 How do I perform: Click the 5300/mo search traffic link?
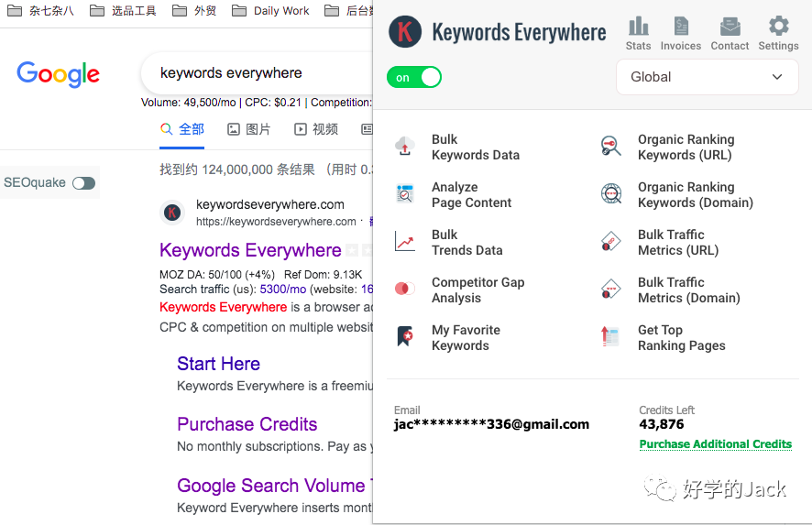[283, 289]
